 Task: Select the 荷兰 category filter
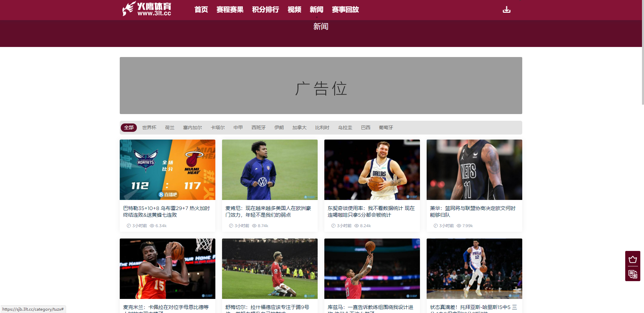point(170,127)
